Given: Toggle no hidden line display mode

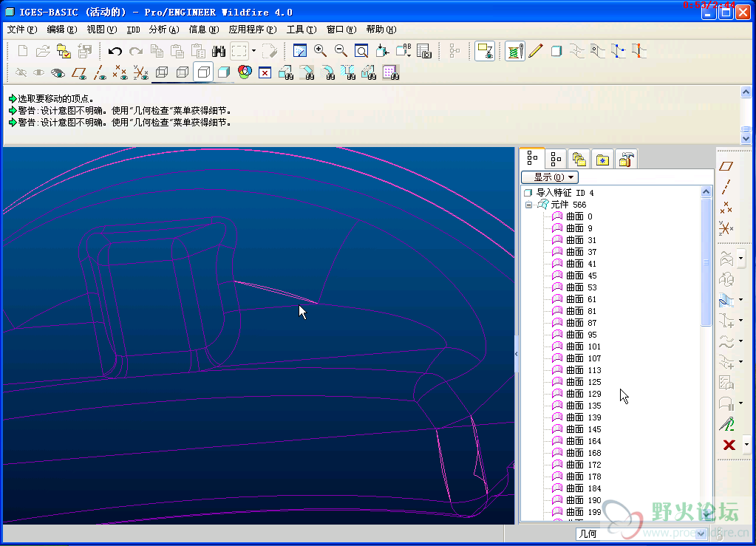Looking at the screenshot, I should (x=203, y=72).
